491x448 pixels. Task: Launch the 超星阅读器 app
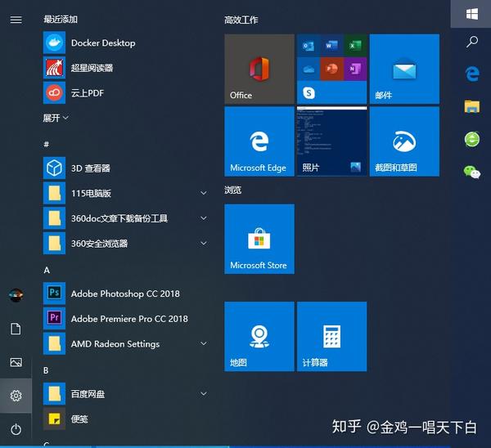[125, 68]
